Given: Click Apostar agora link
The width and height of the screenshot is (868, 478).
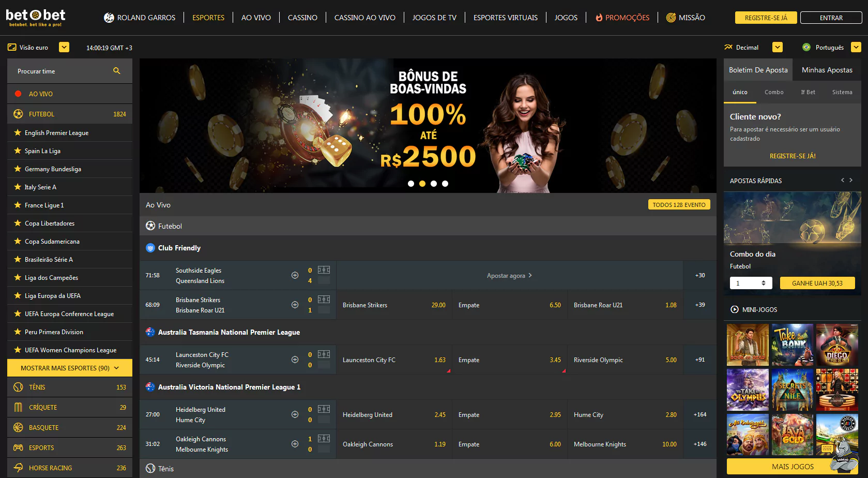Looking at the screenshot, I should click(x=509, y=275).
